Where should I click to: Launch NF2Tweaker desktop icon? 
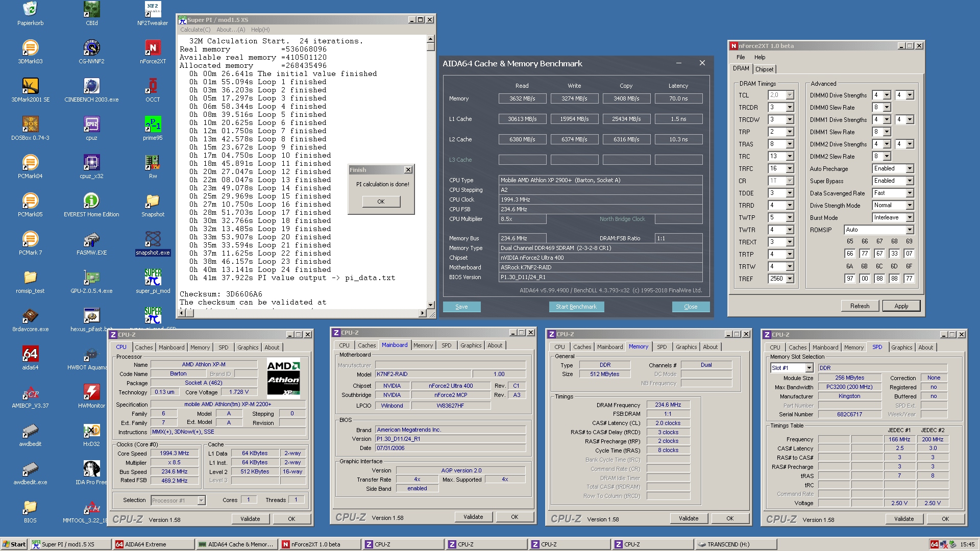tap(153, 13)
